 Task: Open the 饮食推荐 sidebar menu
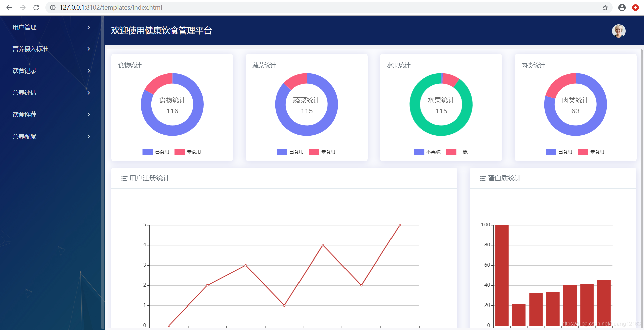coord(50,115)
